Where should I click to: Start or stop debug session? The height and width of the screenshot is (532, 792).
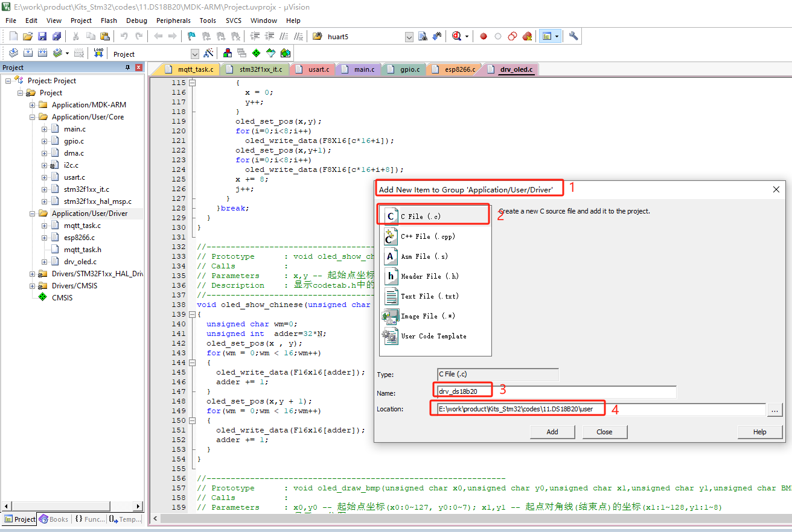[457, 36]
